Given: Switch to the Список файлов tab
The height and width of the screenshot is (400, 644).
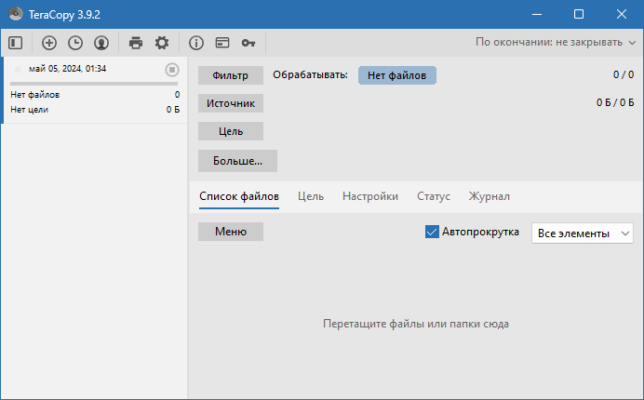Looking at the screenshot, I should [239, 197].
